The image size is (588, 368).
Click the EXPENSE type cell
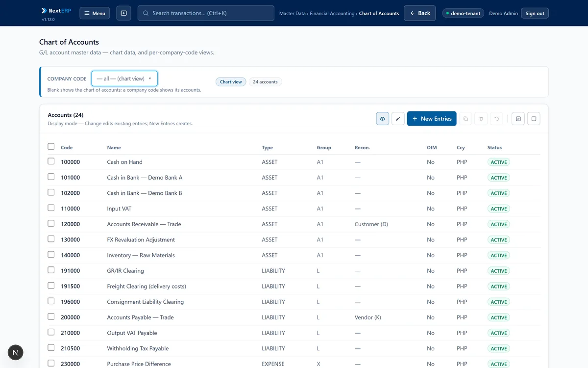pyautogui.click(x=273, y=364)
